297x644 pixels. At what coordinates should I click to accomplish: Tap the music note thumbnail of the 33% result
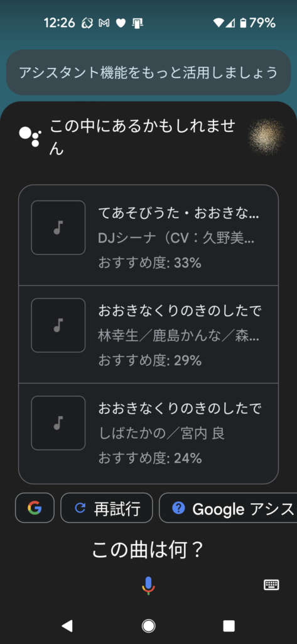58,228
